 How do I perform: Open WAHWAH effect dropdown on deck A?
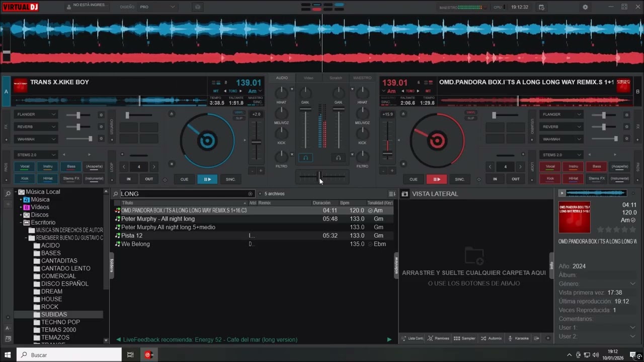[x=36, y=139]
